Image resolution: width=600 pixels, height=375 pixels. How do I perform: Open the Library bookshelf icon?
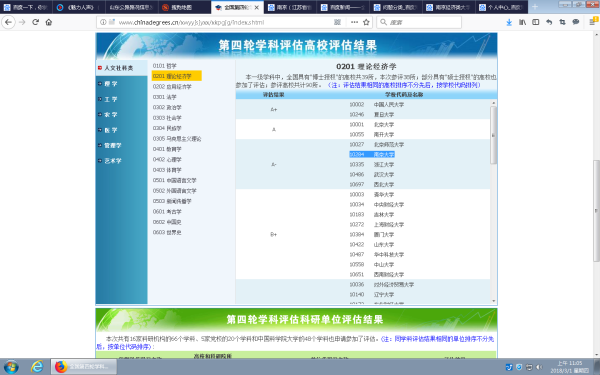click(522, 22)
